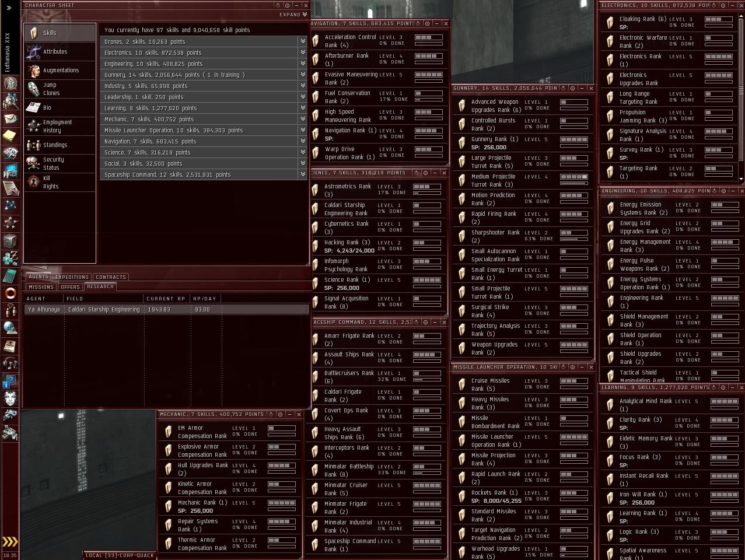Switch to the Agents tab
The height and width of the screenshot is (560, 745).
[x=39, y=276]
